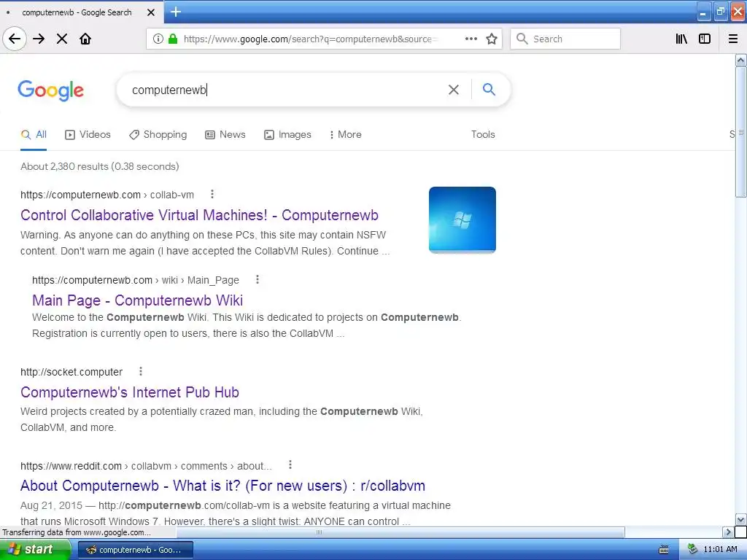Open options for reddit.com collabvm result
Screen dimensions: 747x560
[x=290, y=465]
